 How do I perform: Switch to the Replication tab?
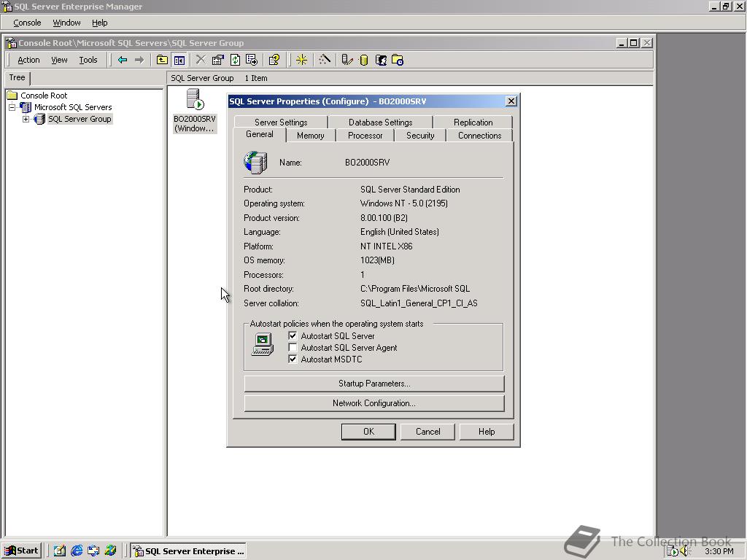click(473, 122)
